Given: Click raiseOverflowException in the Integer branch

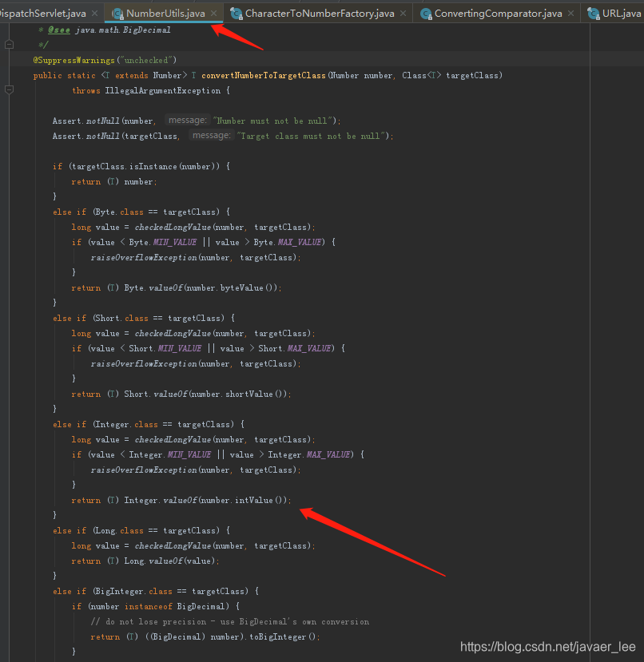Looking at the screenshot, I should point(144,470).
